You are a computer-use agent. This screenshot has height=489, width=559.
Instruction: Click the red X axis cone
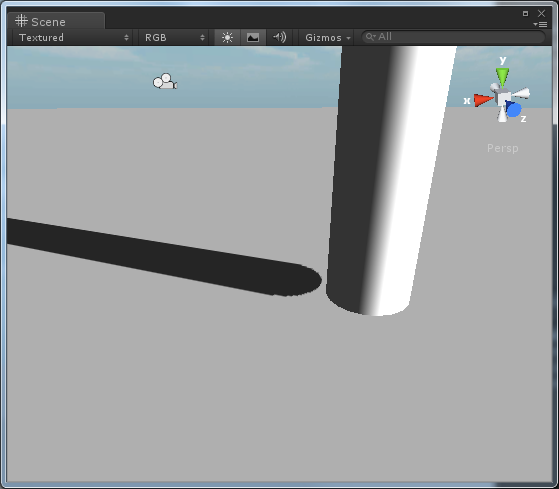[x=484, y=100]
